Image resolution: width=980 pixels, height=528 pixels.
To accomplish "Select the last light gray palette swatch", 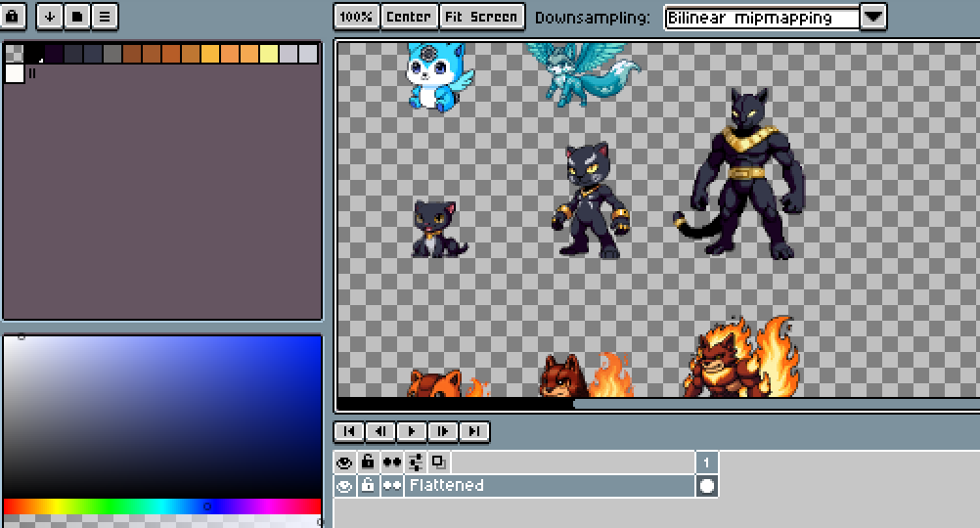I will pos(308,54).
